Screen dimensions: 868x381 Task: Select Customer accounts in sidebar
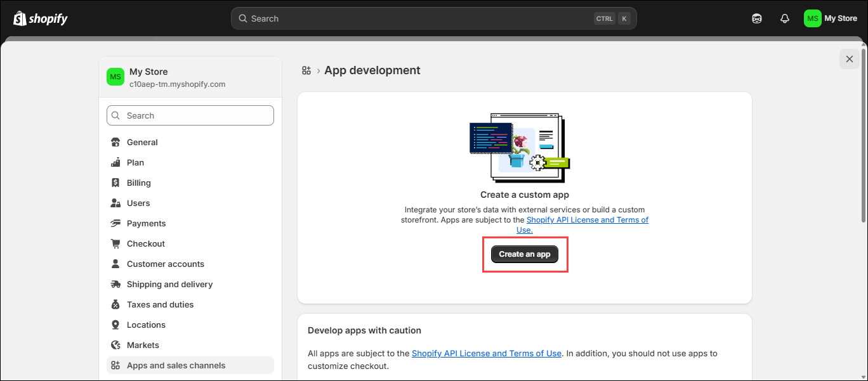[x=165, y=264]
